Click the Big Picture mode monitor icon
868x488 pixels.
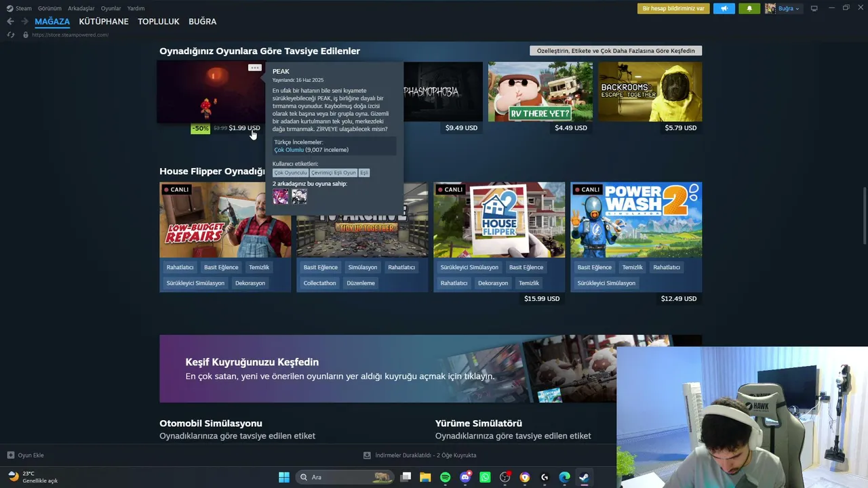click(814, 8)
